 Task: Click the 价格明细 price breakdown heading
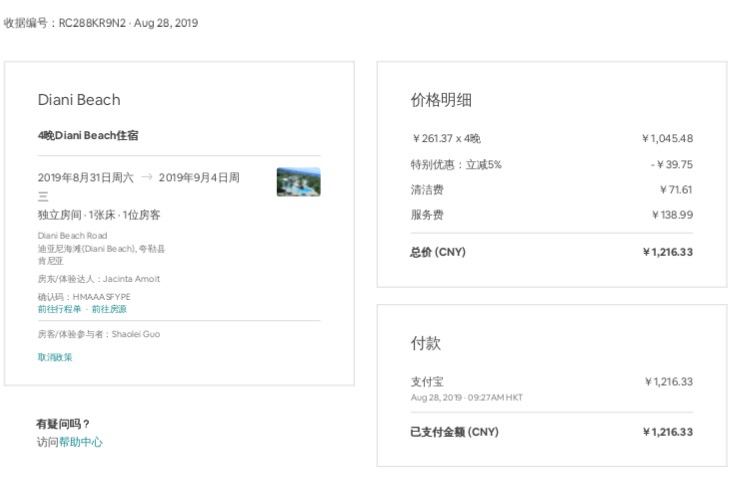[x=441, y=100]
